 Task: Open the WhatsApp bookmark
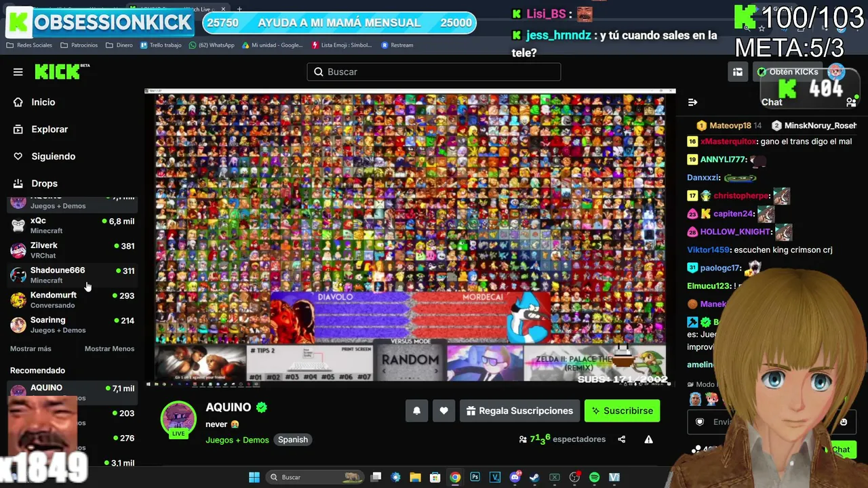[212, 45]
